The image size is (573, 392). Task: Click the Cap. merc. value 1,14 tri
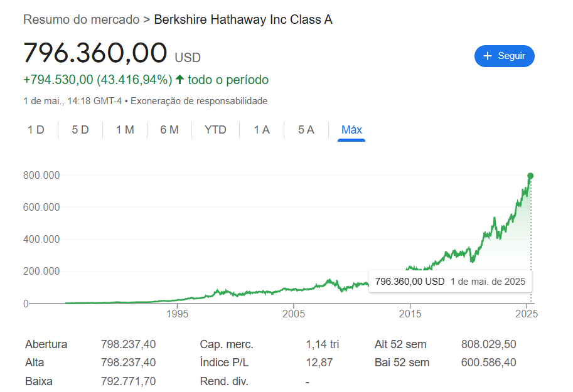pos(323,344)
